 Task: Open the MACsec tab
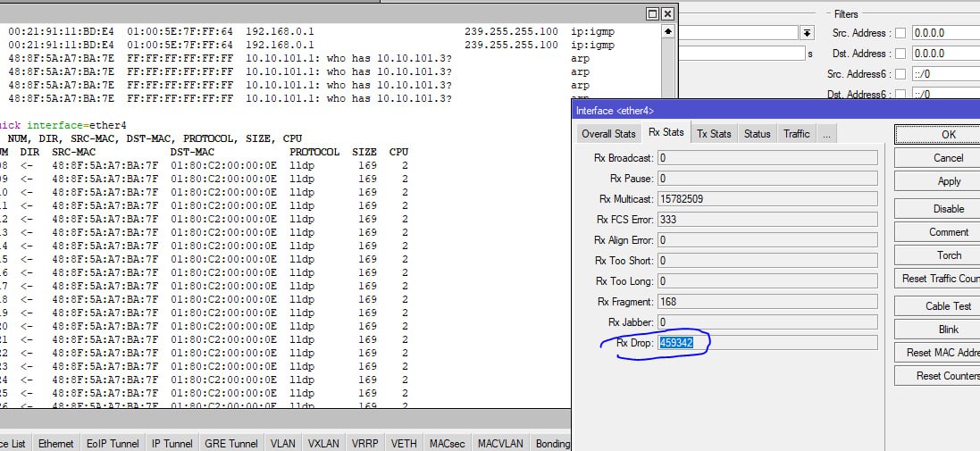447,444
